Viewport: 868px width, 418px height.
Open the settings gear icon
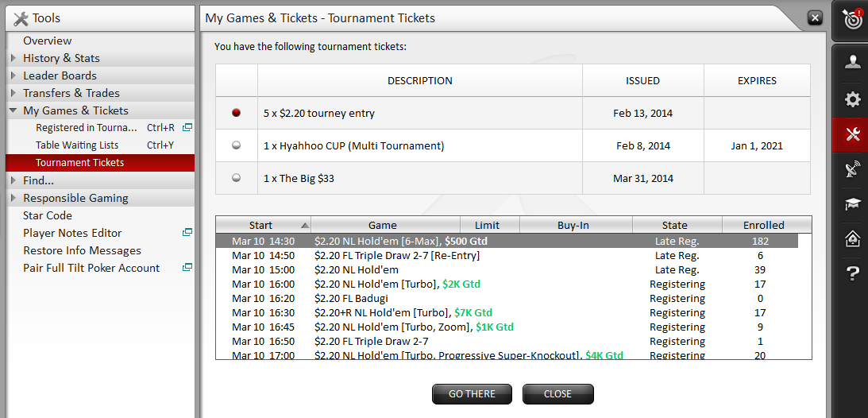click(x=852, y=99)
